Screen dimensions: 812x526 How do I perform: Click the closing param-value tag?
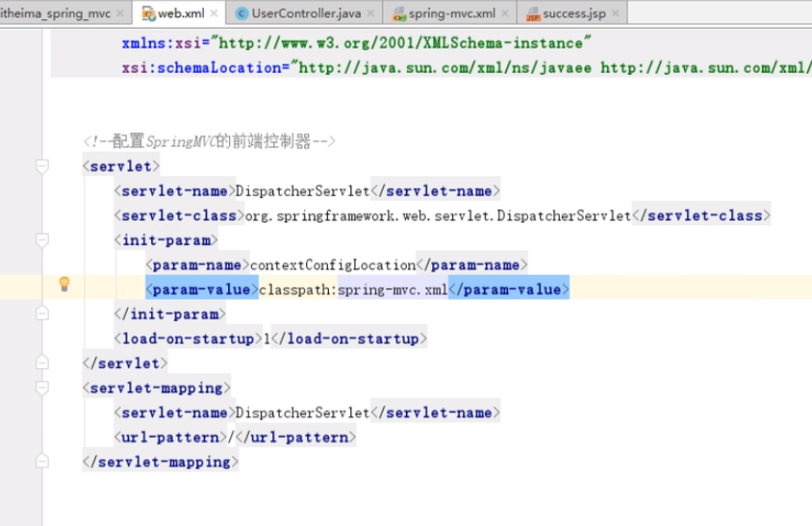509,289
